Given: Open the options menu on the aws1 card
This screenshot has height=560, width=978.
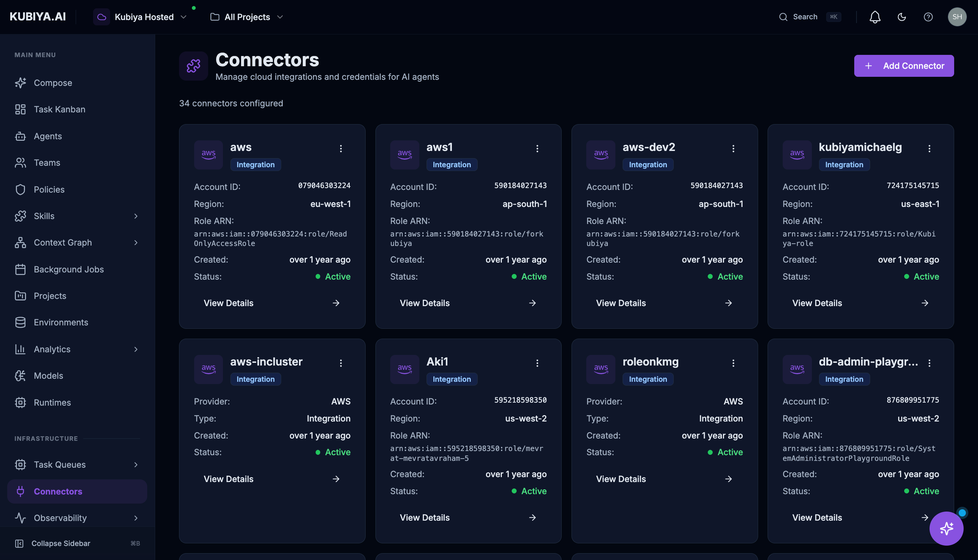Looking at the screenshot, I should click(537, 148).
